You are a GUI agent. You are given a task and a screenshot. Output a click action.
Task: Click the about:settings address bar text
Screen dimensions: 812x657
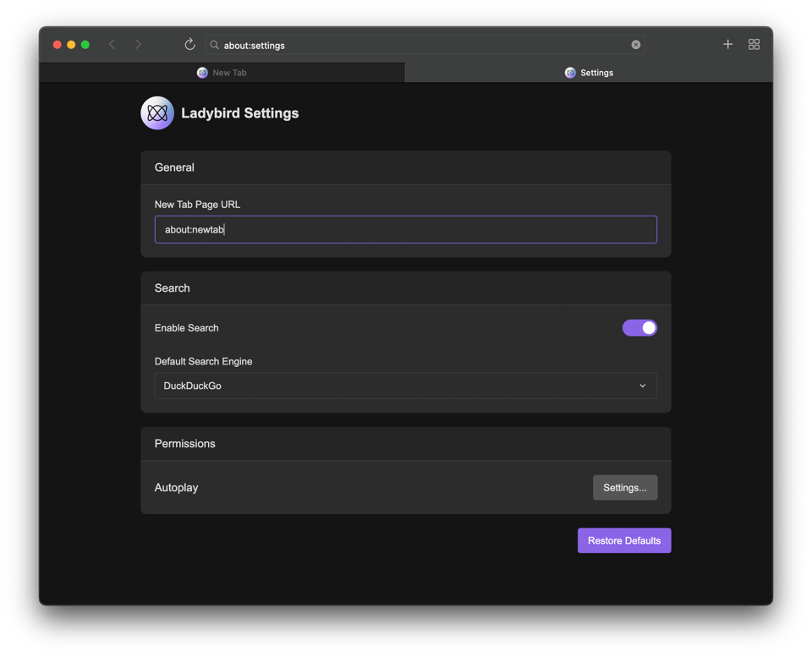255,45
